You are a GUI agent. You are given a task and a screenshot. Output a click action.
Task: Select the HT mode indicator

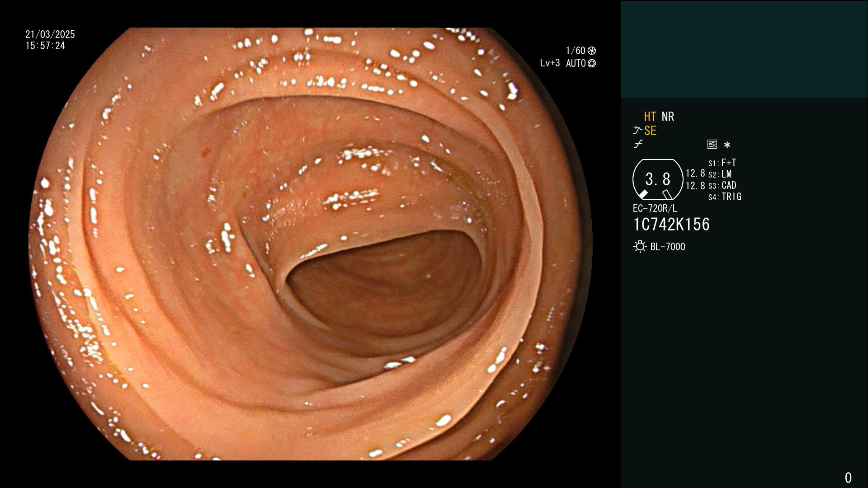pyautogui.click(x=650, y=117)
